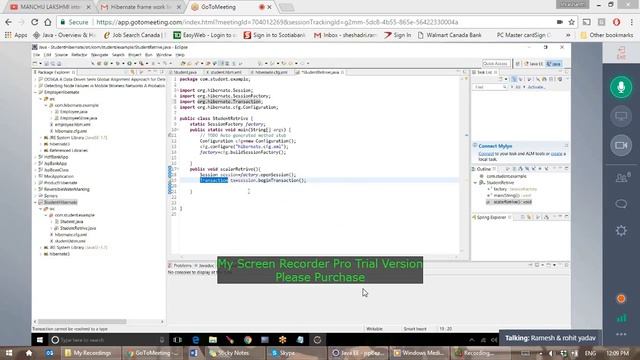
Task: Click Chrome home button
Action: 48,22
